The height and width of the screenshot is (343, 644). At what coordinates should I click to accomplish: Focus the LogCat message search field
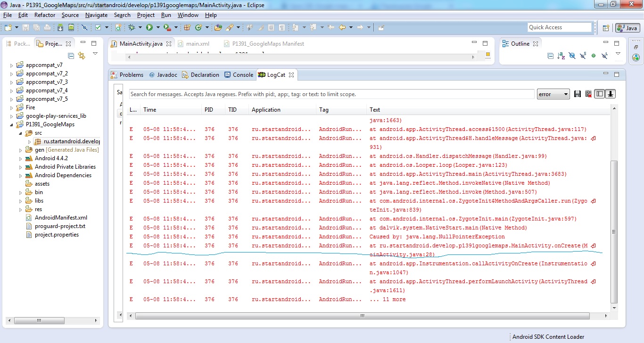point(332,94)
